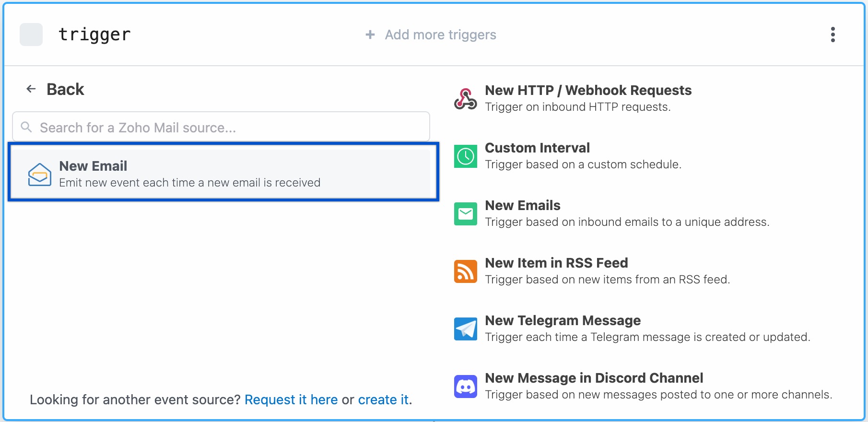The height and width of the screenshot is (422, 868).
Task: Click the Discord logo icon
Action: (x=465, y=387)
